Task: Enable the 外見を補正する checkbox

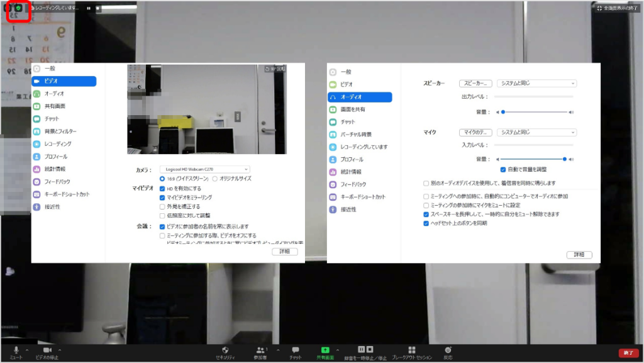Action: tap(162, 206)
